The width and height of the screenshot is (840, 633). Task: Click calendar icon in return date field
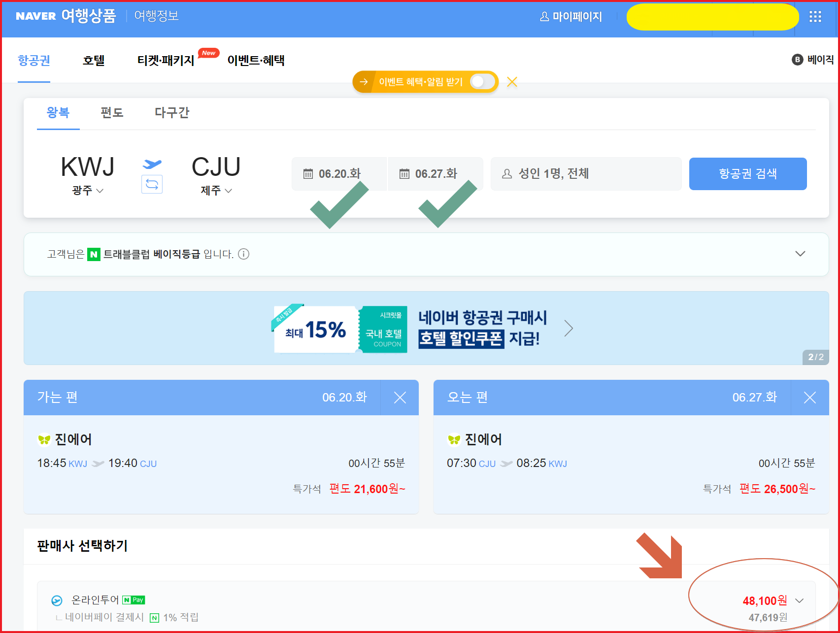404,174
